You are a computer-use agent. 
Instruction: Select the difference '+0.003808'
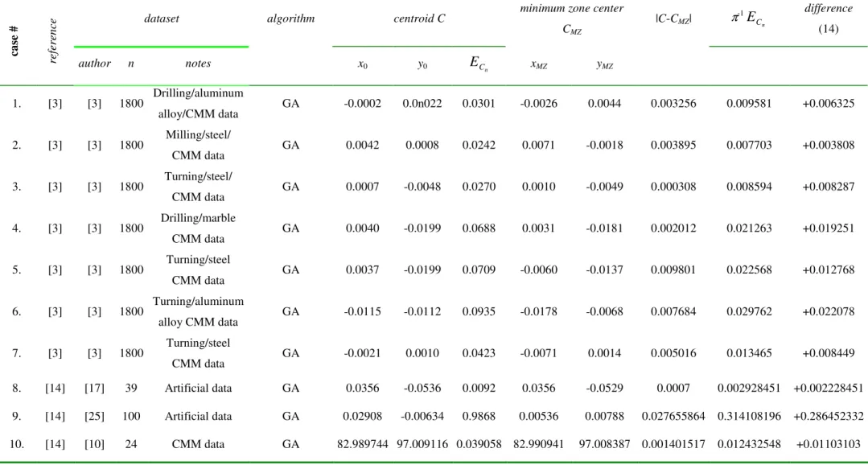point(828,146)
